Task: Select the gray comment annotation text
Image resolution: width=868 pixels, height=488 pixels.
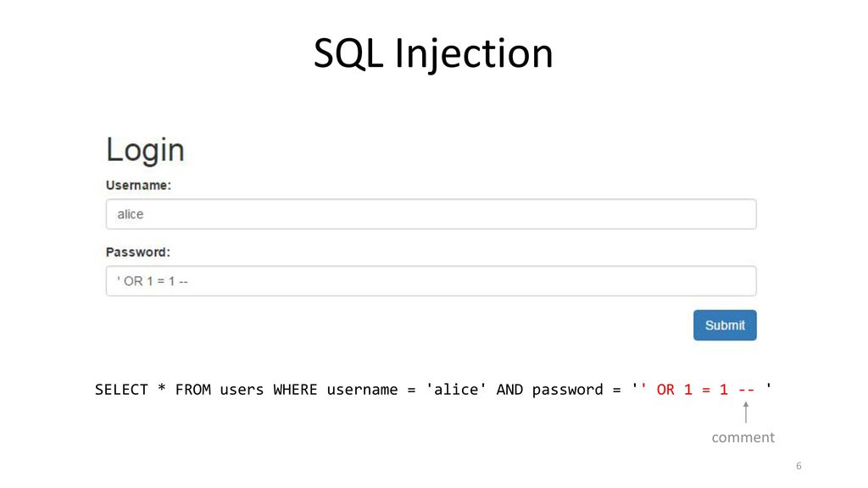Action: pyautogui.click(x=743, y=438)
